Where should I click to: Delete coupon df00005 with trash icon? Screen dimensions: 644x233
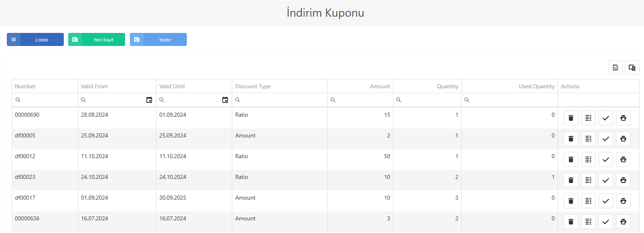coord(571,139)
